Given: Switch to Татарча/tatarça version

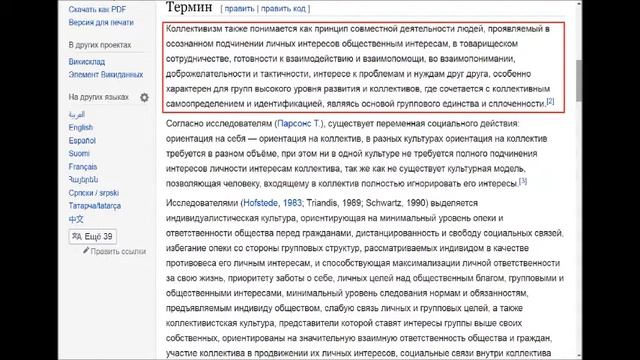Looking at the screenshot, I should click(x=95, y=206).
